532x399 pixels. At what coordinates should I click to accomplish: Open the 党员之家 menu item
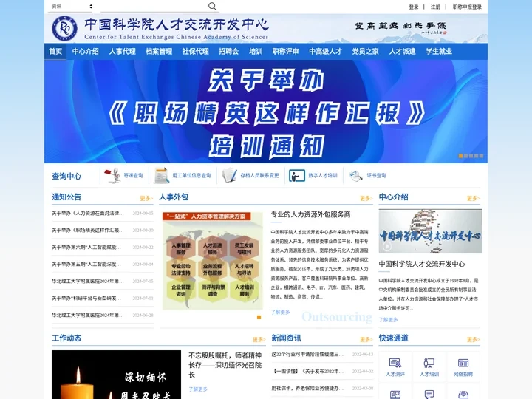point(366,52)
